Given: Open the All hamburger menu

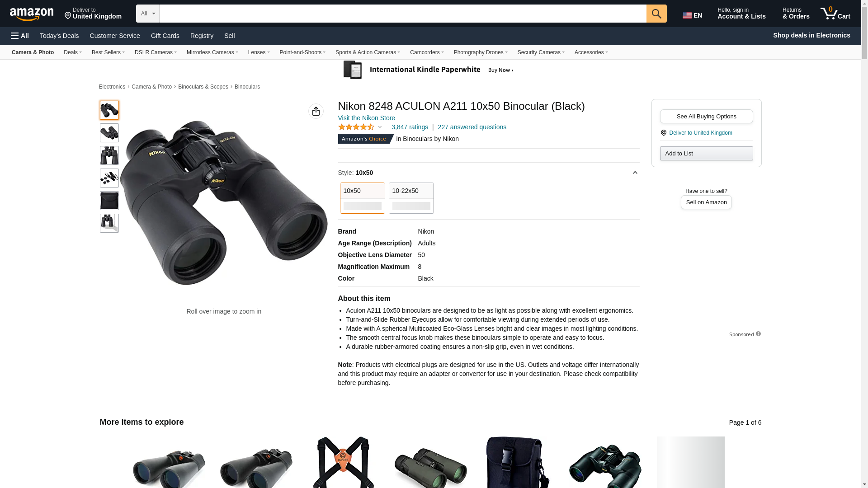Looking at the screenshot, I should [20, 36].
